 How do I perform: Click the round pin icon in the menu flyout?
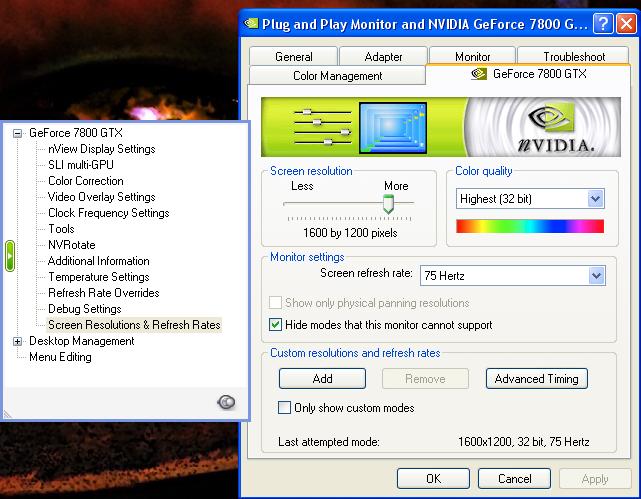[226, 402]
